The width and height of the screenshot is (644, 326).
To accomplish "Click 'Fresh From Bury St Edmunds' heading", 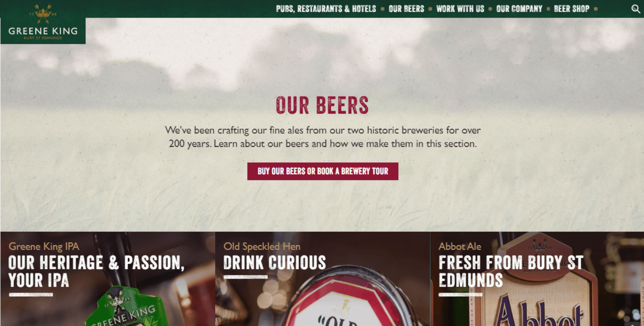I will pyautogui.click(x=511, y=271).
